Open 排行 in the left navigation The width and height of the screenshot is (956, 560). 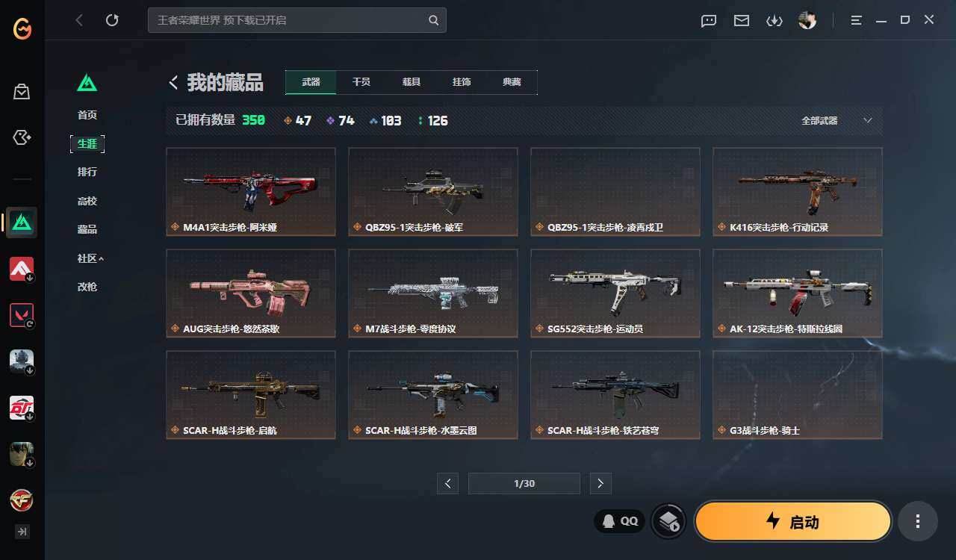tap(87, 172)
